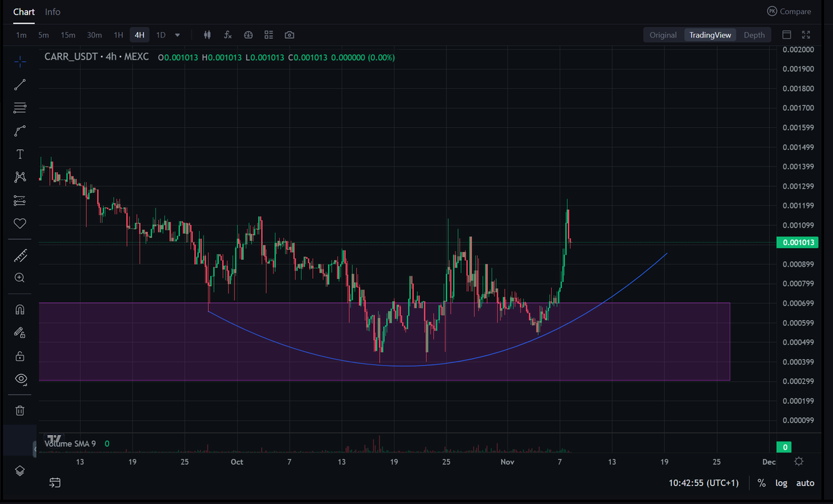Click the Compare button
Screen dimensions: 833x504
tap(789, 11)
